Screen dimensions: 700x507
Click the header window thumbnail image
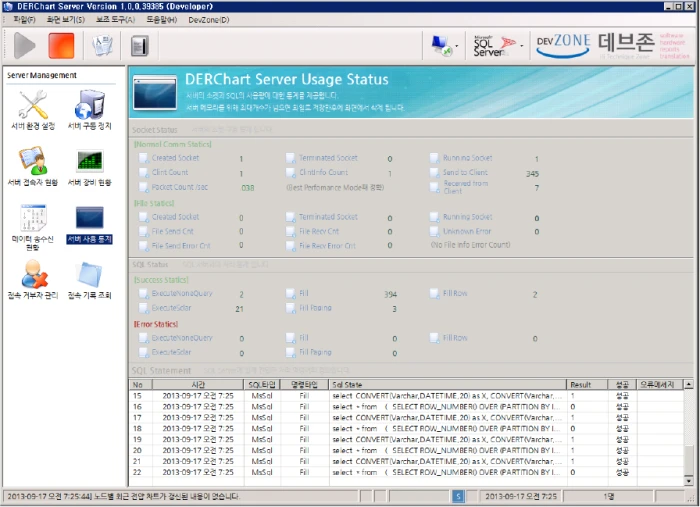155,92
